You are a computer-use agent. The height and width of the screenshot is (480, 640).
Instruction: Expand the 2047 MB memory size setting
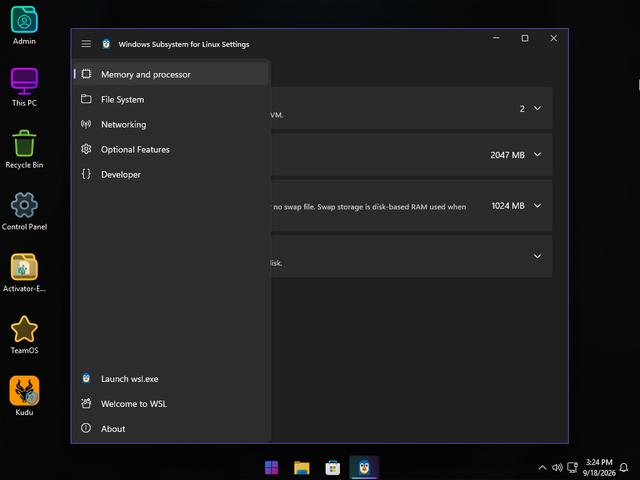click(x=538, y=155)
